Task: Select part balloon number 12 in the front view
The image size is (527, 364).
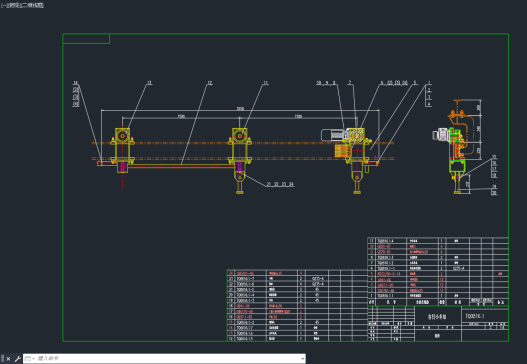Action: [210, 83]
